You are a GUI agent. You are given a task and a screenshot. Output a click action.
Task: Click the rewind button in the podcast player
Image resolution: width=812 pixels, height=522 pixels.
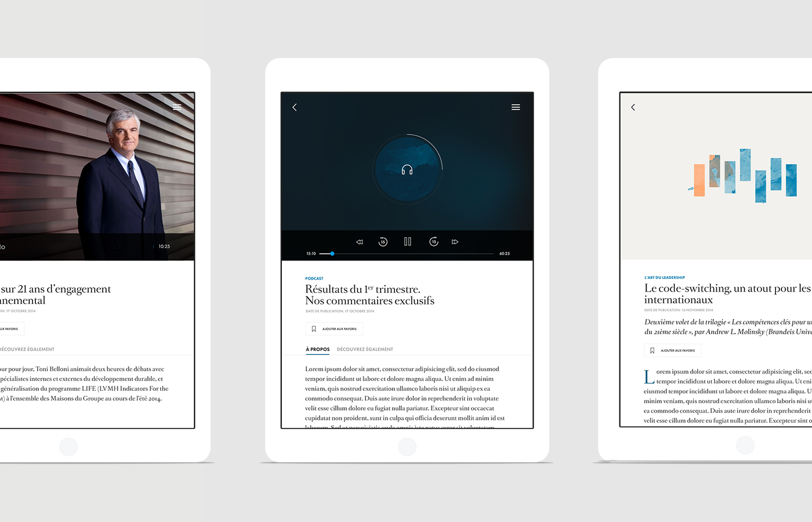[x=360, y=242]
